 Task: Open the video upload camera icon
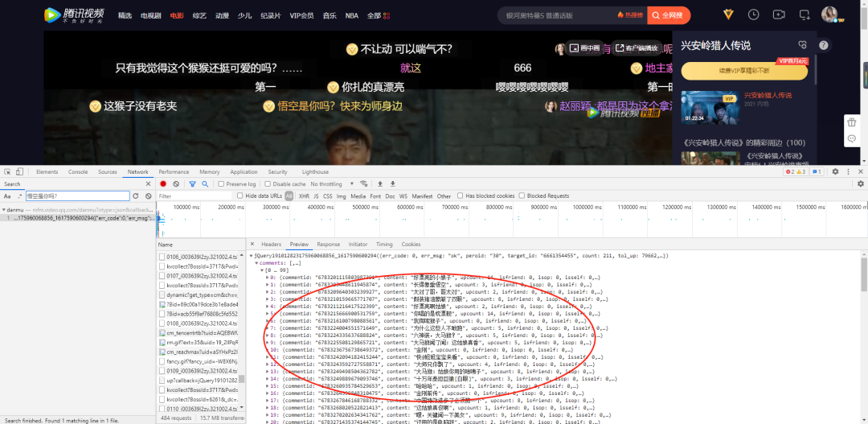tap(779, 14)
